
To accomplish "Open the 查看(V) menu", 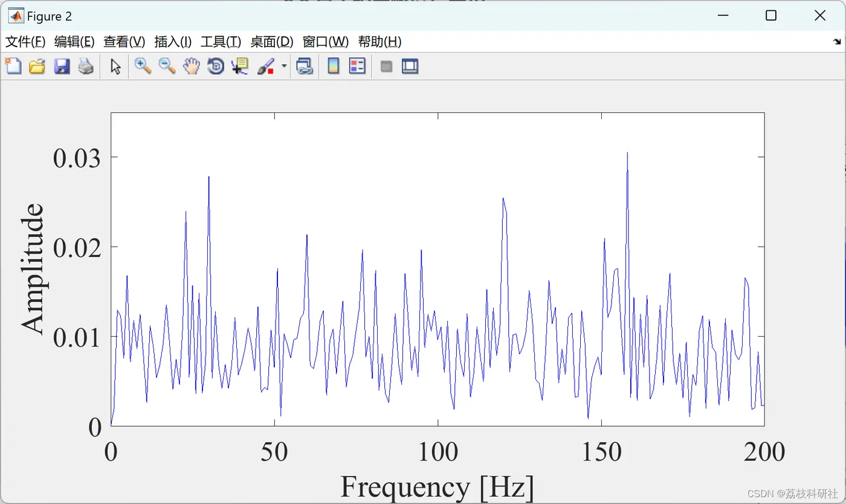I will (x=124, y=42).
